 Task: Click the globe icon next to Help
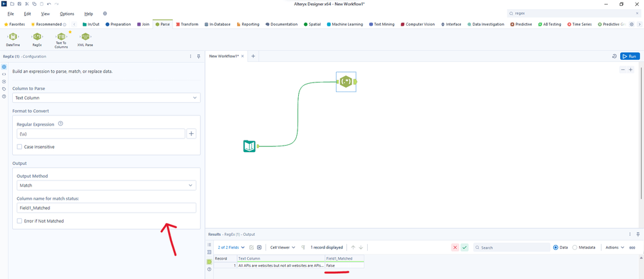coord(105,14)
